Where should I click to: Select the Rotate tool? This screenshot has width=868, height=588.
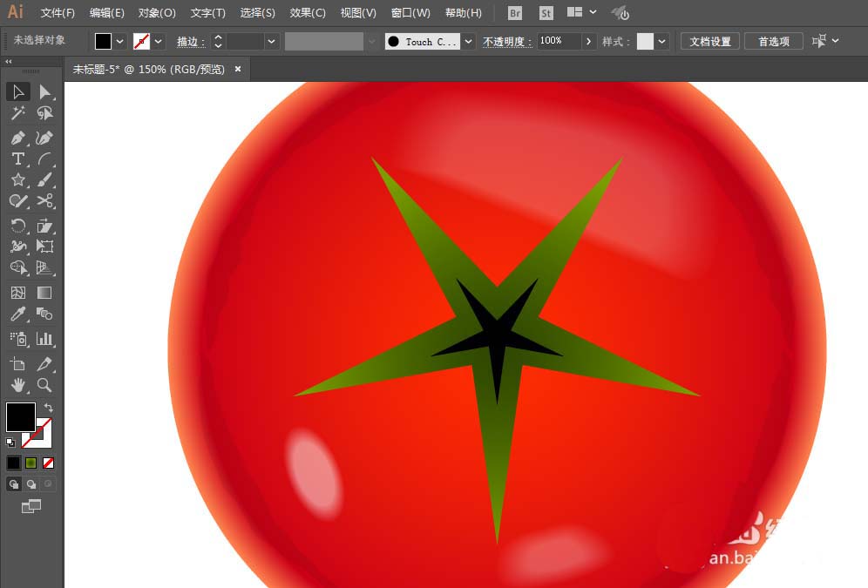[x=17, y=226]
